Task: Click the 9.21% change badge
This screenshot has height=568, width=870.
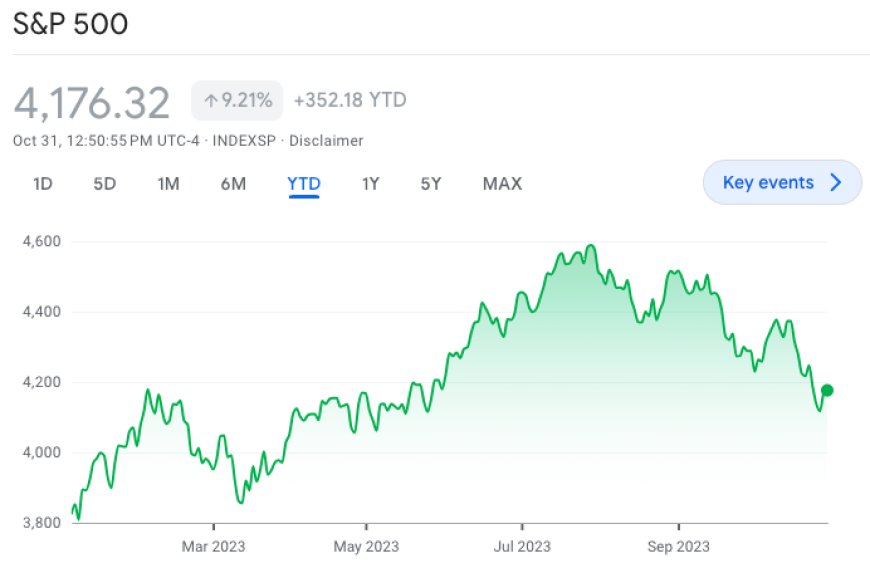Action: [237, 100]
